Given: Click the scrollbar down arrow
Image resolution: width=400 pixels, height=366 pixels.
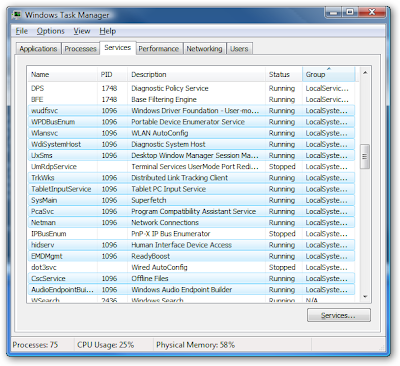Looking at the screenshot, I should [x=365, y=296].
